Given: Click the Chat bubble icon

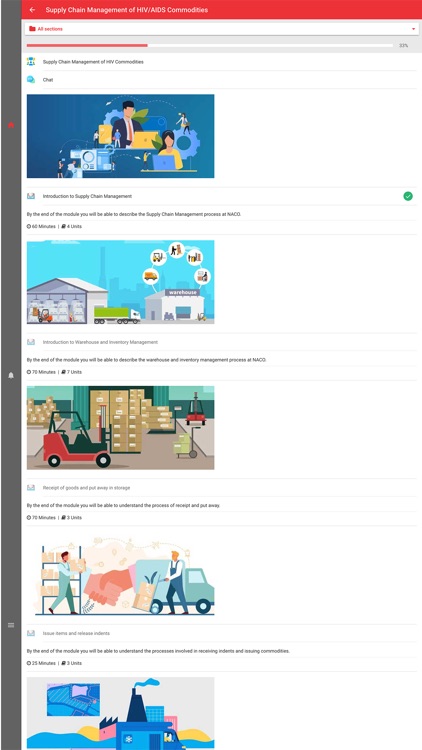Looking at the screenshot, I should (31, 80).
